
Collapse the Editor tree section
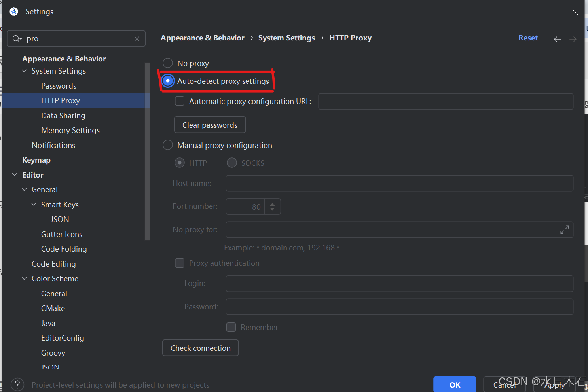[x=15, y=174]
